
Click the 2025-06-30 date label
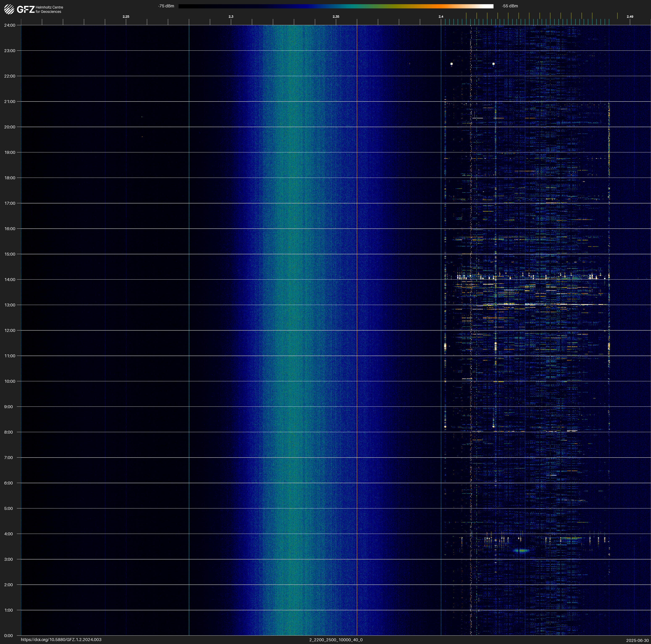click(637, 640)
